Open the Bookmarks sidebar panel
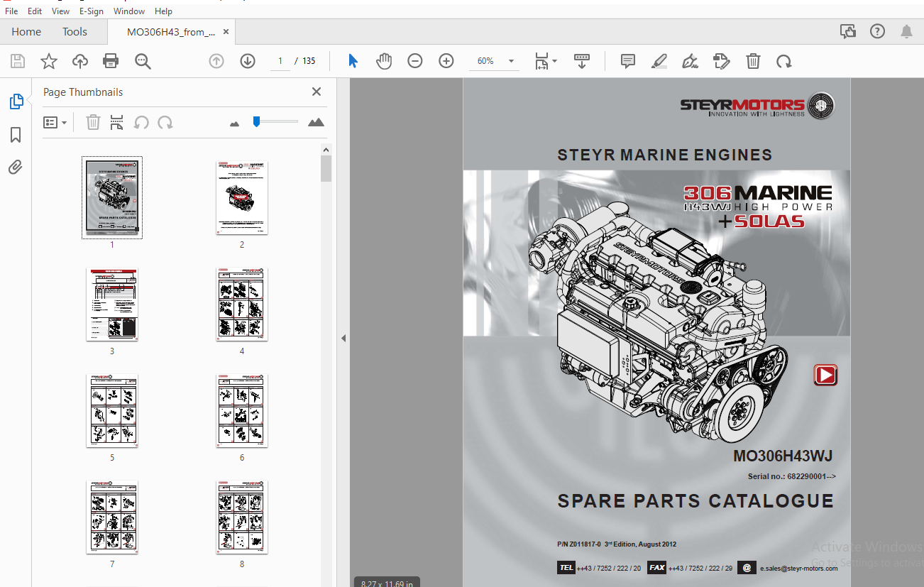 [16, 135]
